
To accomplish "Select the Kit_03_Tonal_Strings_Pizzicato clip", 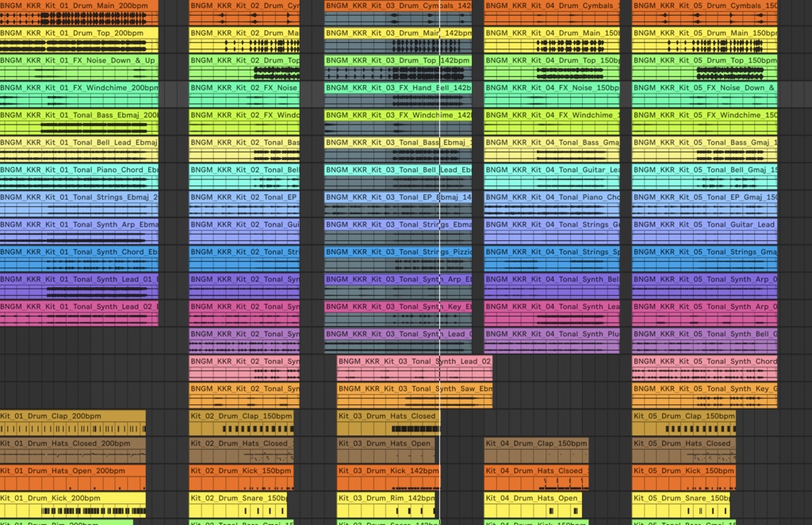I will click(396, 252).
